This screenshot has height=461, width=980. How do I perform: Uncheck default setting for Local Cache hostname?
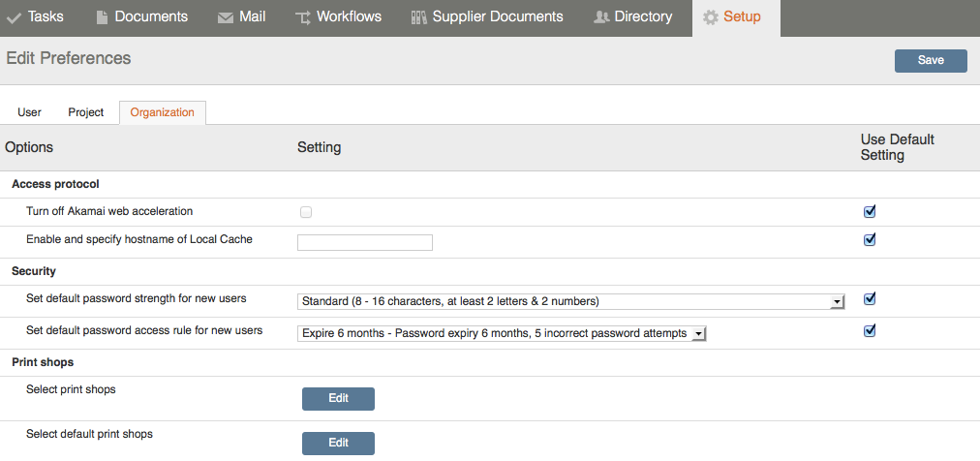[869, 239]
